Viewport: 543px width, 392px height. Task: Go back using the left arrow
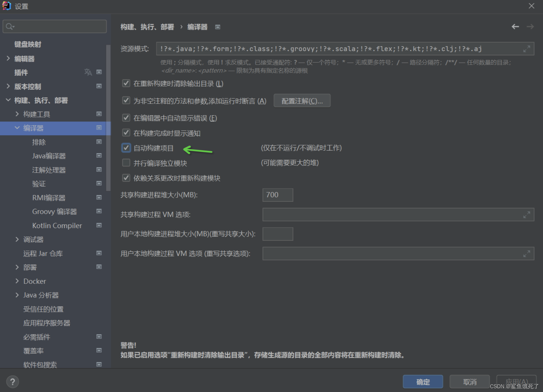tap(515, 27)
